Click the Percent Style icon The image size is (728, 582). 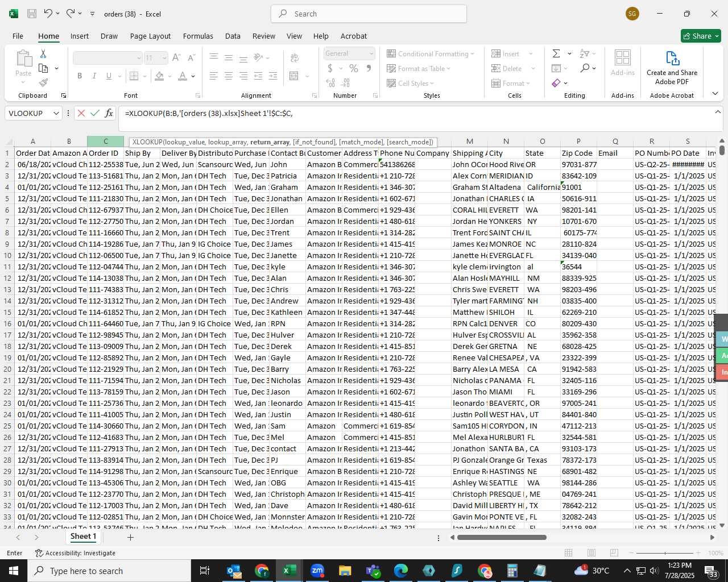354,69
